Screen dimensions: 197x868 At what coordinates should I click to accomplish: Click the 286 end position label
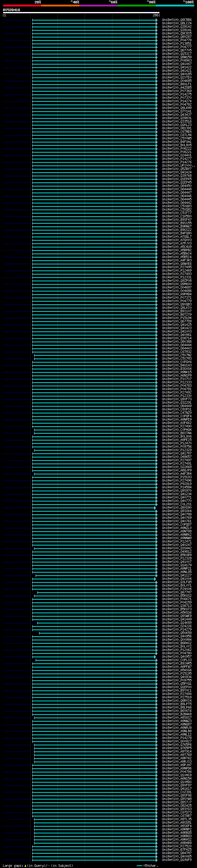pos(155,15)
